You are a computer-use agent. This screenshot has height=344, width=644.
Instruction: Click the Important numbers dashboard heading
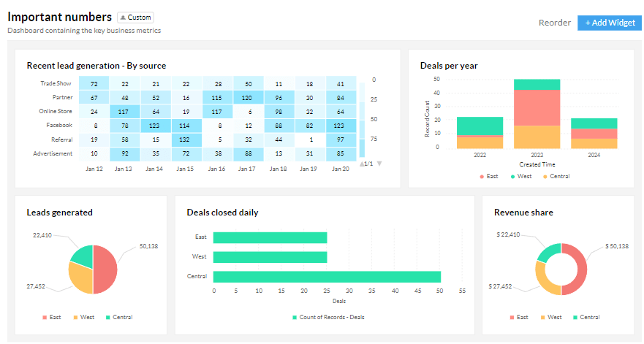(59, 18)
